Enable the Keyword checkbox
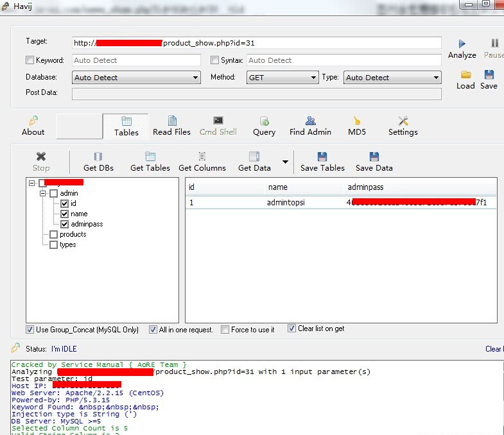This screenshot has height=435, width=504. pos(30,60)
